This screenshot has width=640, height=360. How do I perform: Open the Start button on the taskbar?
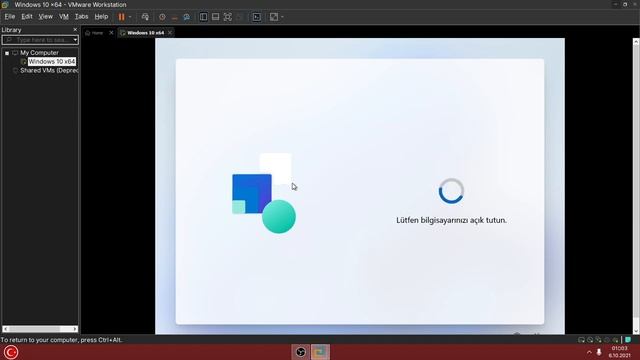(11, 352)
